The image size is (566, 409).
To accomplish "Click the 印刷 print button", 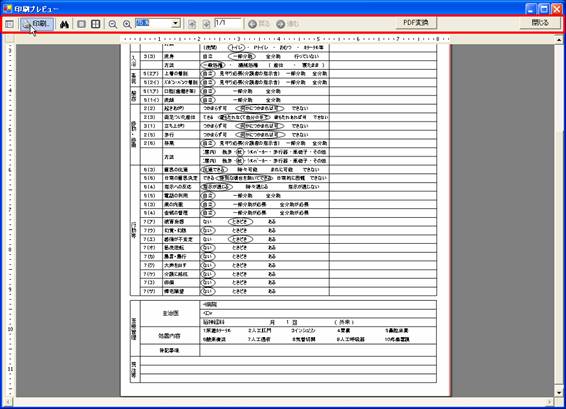I will 37,24.
